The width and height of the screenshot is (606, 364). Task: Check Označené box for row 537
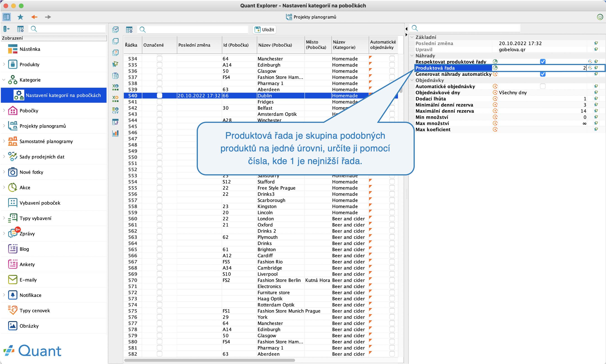pyautogui.click(x=159, y=77)
